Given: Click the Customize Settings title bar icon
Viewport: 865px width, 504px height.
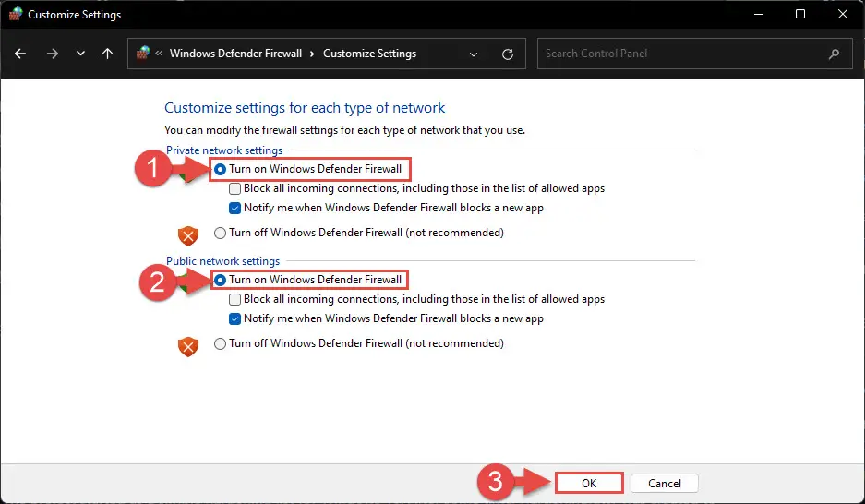Looking at the screenshot, I should tap(16, 14).
